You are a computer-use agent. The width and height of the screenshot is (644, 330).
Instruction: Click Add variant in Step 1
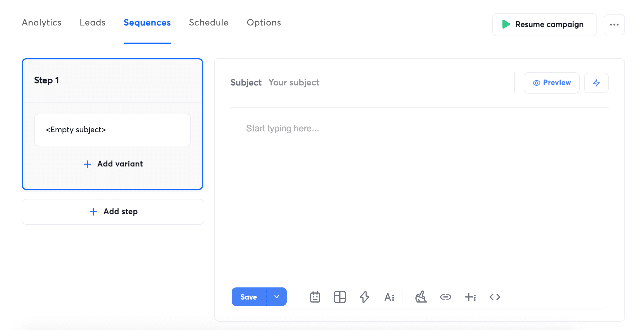113,164
